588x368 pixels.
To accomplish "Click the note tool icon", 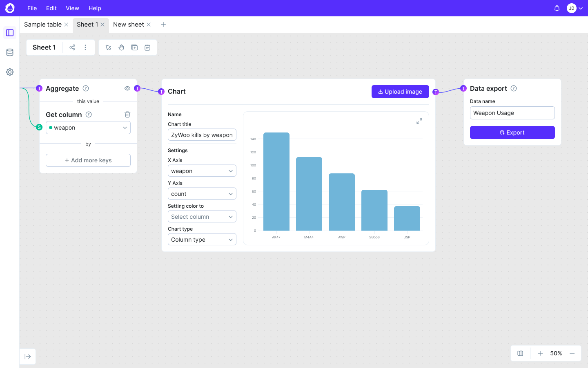I will [147, 47].
